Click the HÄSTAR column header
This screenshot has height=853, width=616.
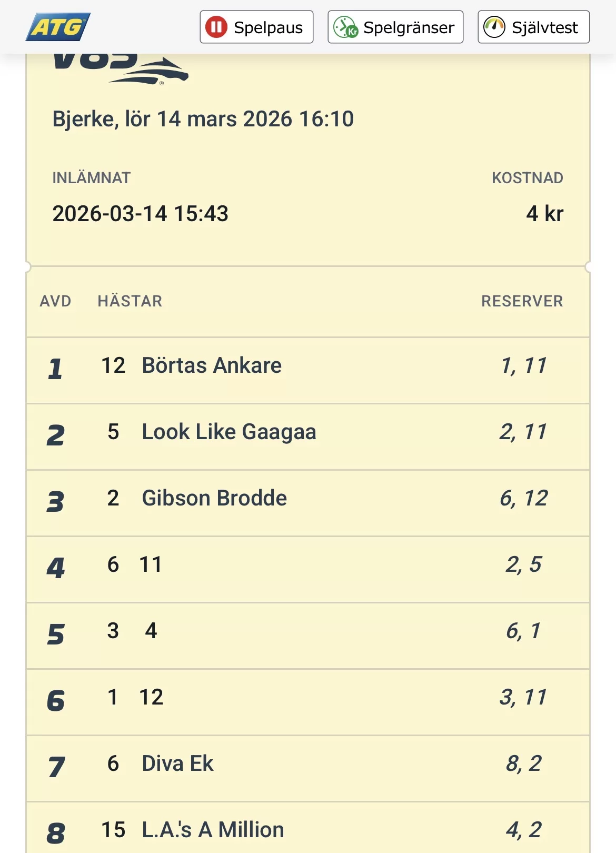click(130, 301)
